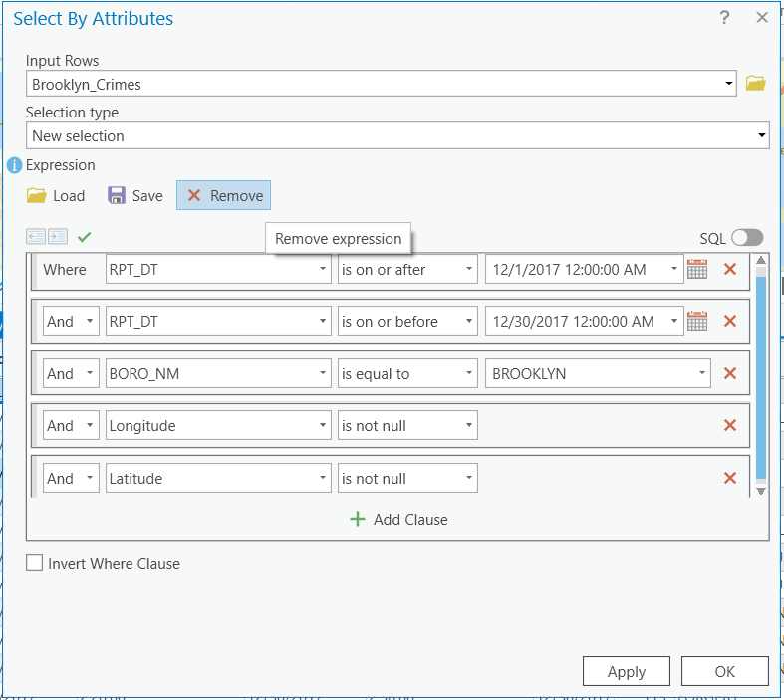Save the current expression
Screen dimensions: 784x700
click(135, 195)
